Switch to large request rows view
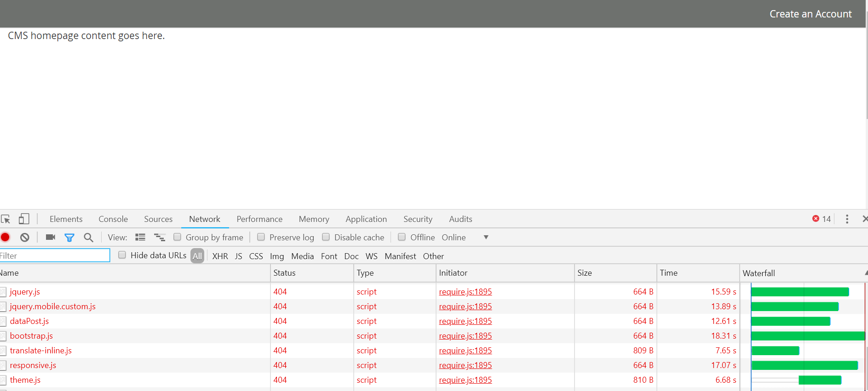 pyautogui.click(x=140, y=238)
